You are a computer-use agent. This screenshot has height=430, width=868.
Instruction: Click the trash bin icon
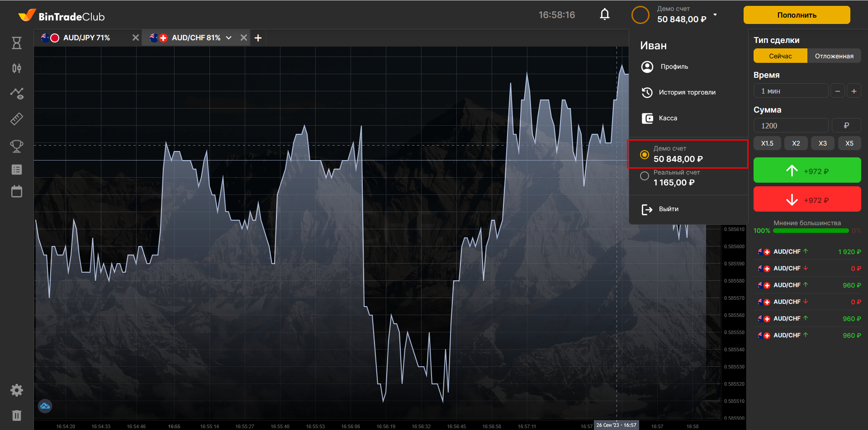(17, 415)
